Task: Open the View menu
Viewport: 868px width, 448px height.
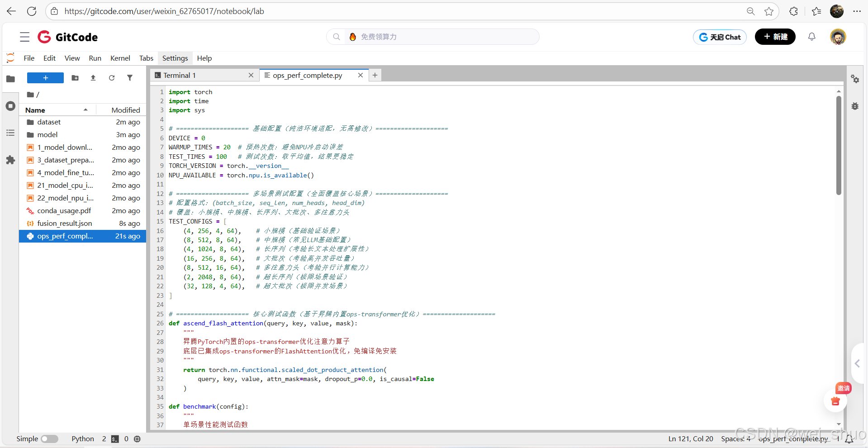Action: coord(72,58)
